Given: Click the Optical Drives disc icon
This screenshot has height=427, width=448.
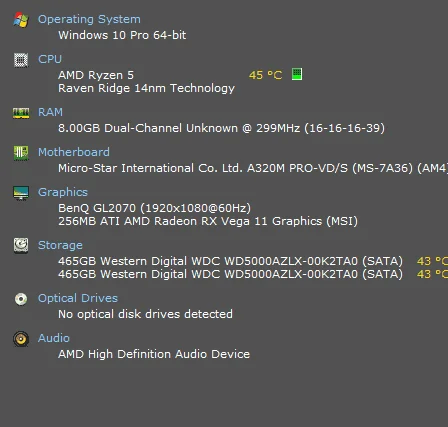Looking at the screenshot, I should coord(21,299).
